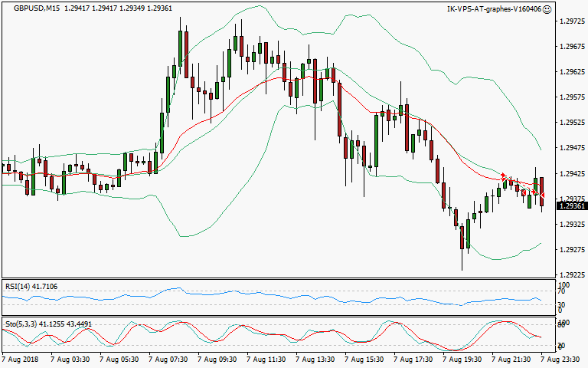Viewport: 588px width, 368px height.
Task: Click the first red trade arrow marker
Action: pyautogui.click(x=503, y=176)
